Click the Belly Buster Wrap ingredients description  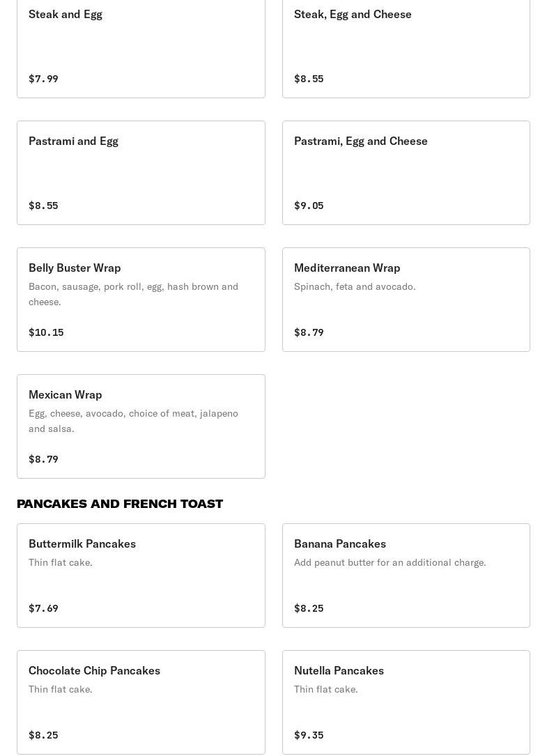tap(133, 294)
